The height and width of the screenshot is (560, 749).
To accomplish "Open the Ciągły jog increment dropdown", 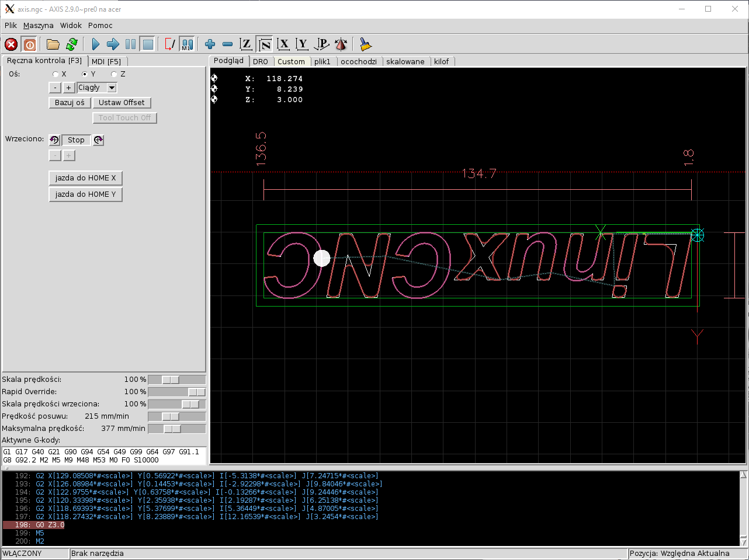I will (x=112, y=88).
